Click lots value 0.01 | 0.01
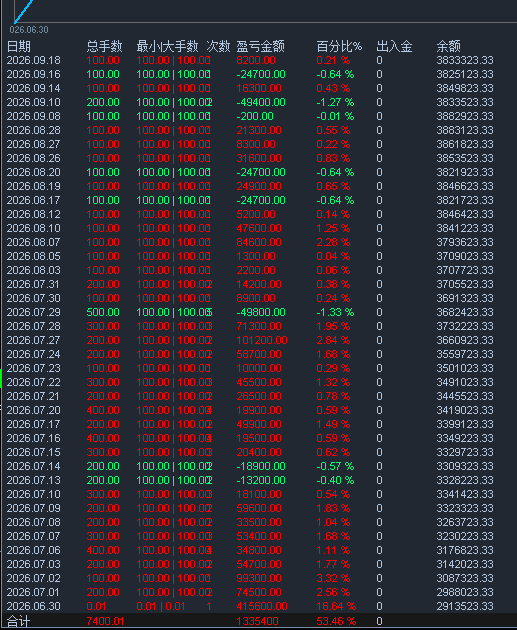 point(161,606)
